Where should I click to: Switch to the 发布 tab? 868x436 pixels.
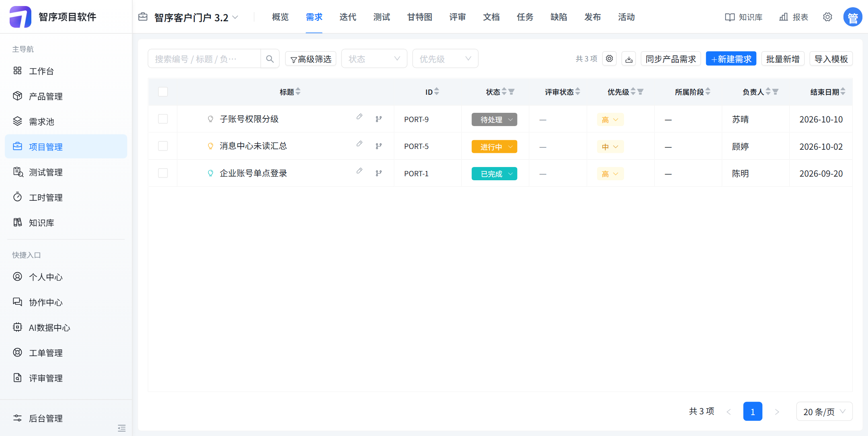pos(592,17)
